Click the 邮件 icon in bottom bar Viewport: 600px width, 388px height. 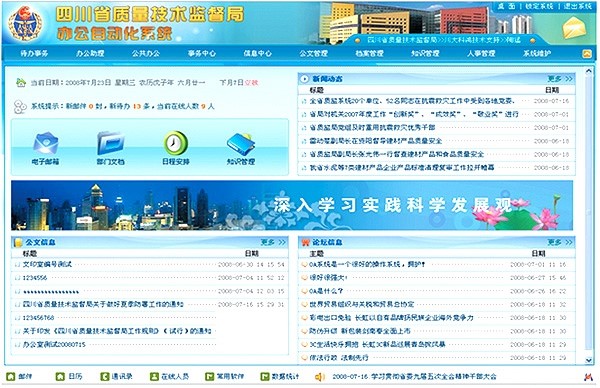pos(11,377)
